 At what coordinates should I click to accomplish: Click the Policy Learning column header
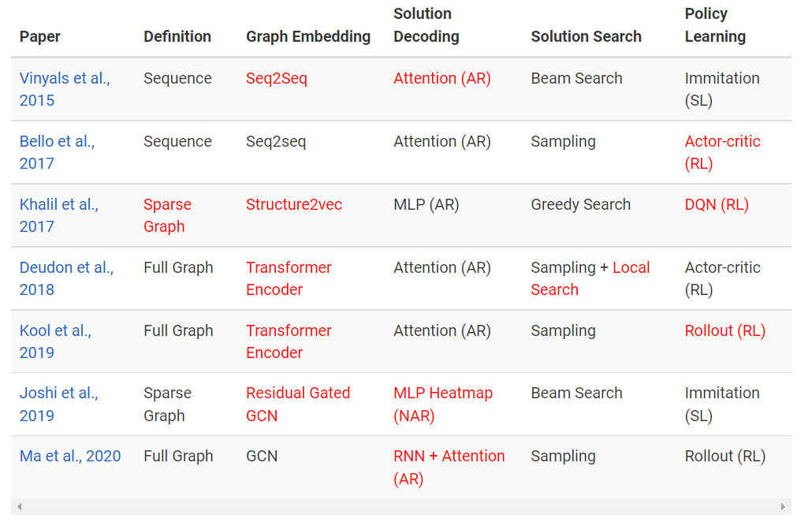[x=715, y=26]
